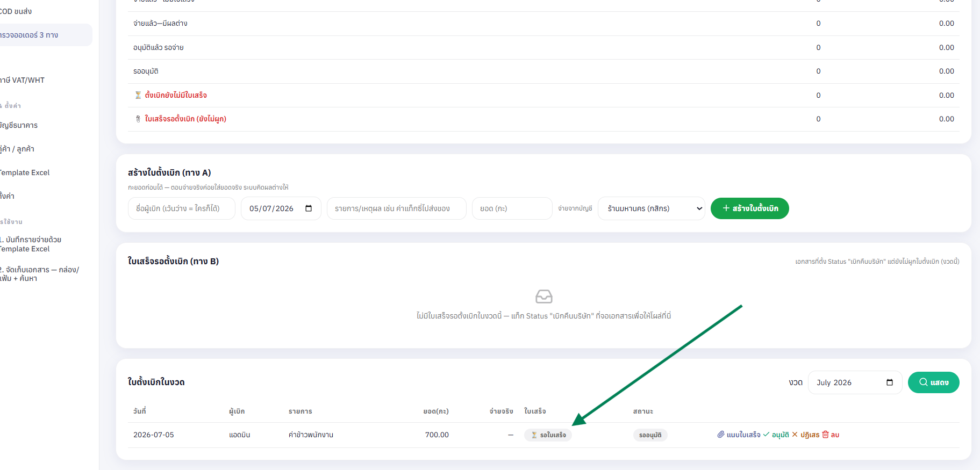This screenshot has width=980, height=470.
Task: Click the icon beside ใบเสร็จรอตั้งเบิก (ยังไม่ผูก)
Action: (138, 119)
